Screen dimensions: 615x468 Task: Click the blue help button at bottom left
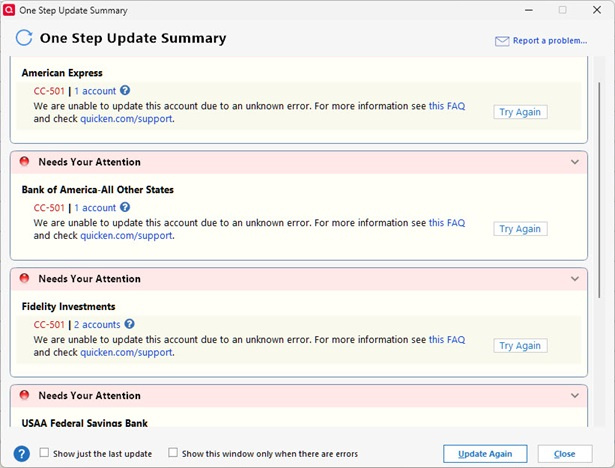(22, 454)
